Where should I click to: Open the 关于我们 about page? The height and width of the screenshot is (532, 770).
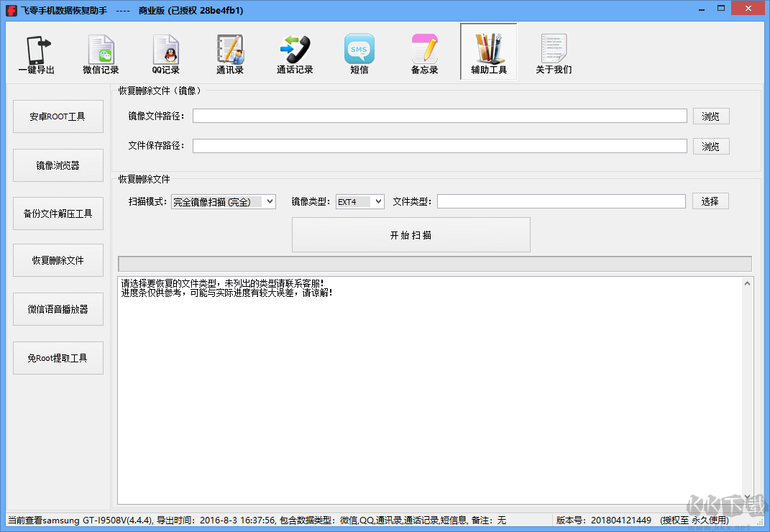(554, 52)
